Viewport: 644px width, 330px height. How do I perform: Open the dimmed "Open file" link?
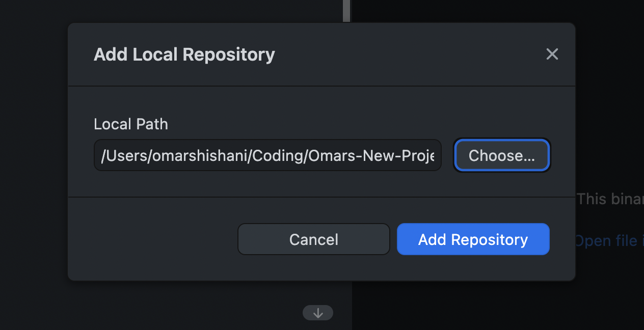[x=606, y=240]
